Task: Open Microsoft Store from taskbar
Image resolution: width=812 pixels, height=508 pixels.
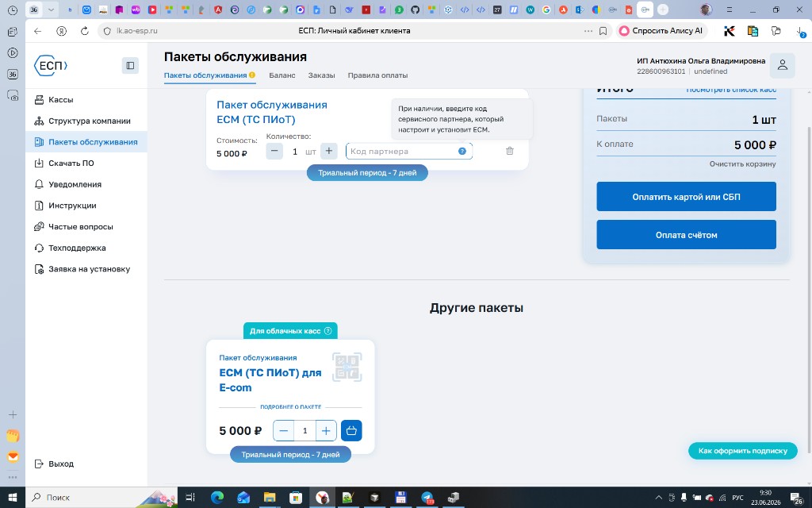Action: tap(296, 498)
